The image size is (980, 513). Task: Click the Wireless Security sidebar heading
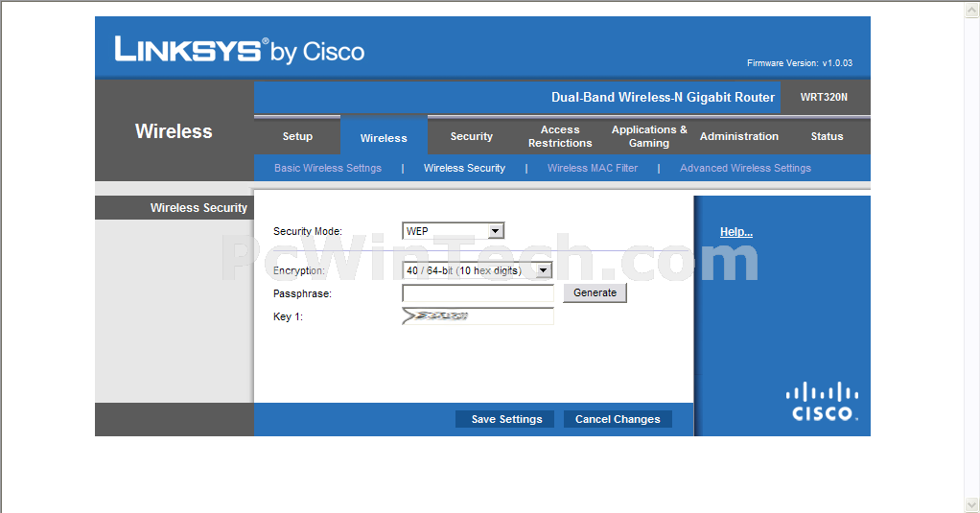click(198, 207)
